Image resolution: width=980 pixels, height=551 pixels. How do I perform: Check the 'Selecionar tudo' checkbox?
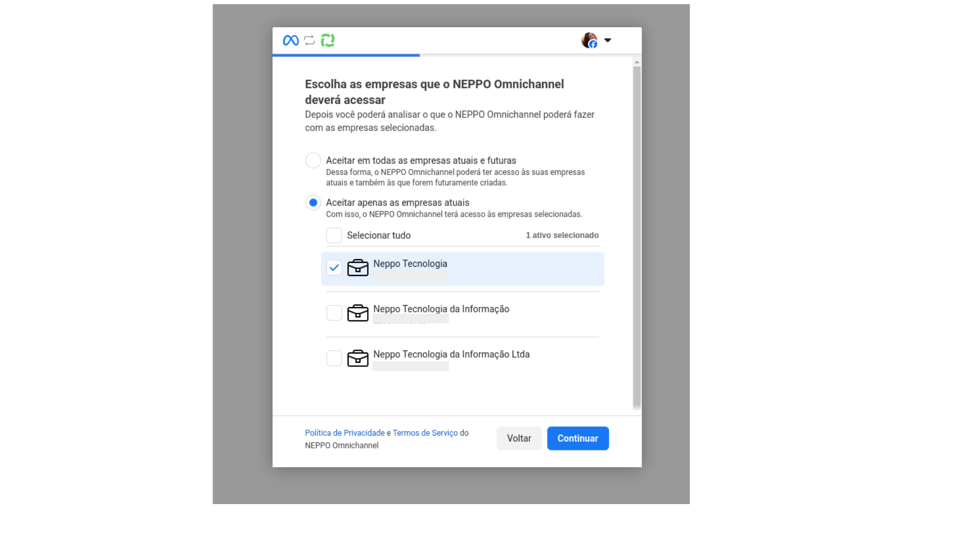334,235
